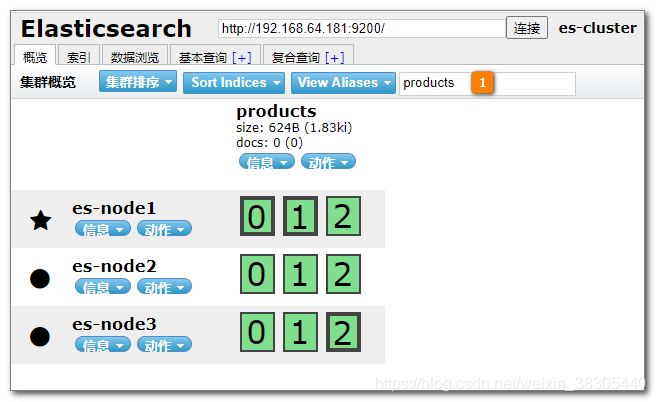
Task: Click the es-node1 node name
Action: (x=114, y=208)
